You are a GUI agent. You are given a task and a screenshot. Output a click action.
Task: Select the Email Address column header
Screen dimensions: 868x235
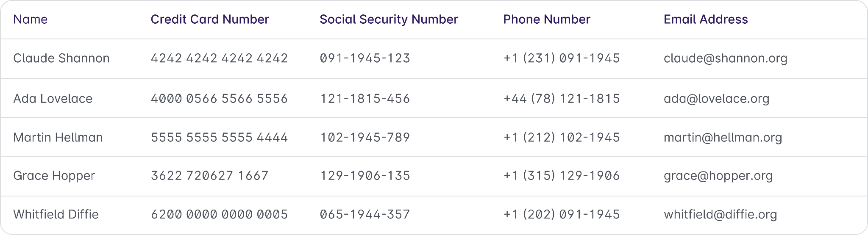(x=706, y=19)
